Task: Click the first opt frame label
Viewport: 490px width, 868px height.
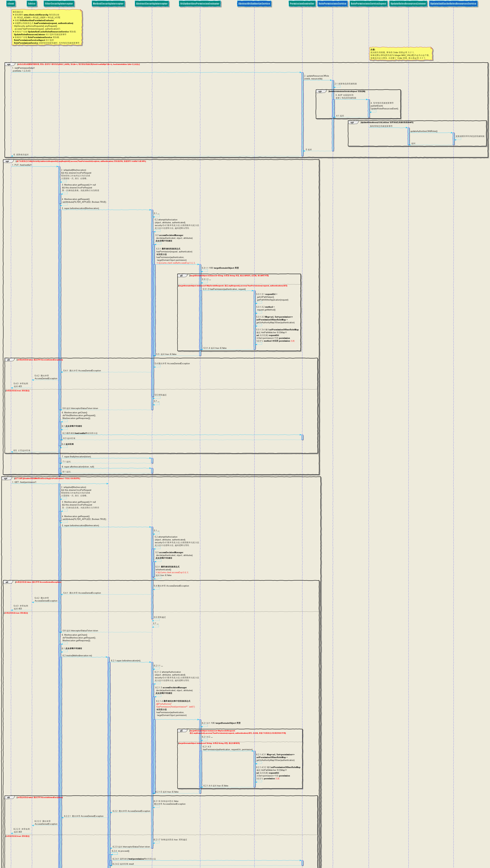Action: click(9, 64)
